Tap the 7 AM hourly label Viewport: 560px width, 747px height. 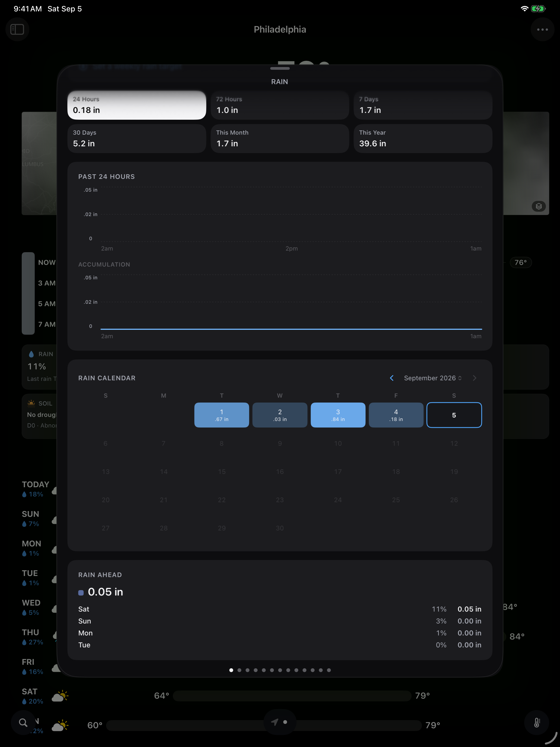tap(47, 324)
